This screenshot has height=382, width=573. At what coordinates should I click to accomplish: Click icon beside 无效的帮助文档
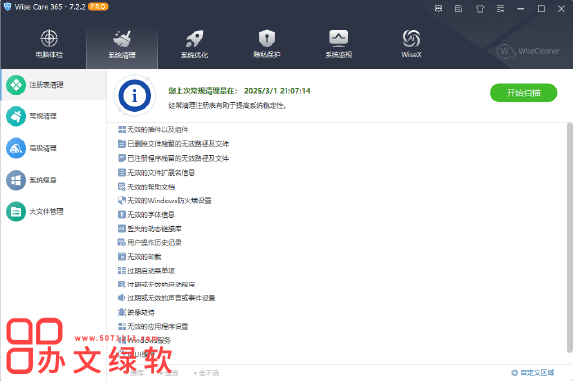pos(122,187)
